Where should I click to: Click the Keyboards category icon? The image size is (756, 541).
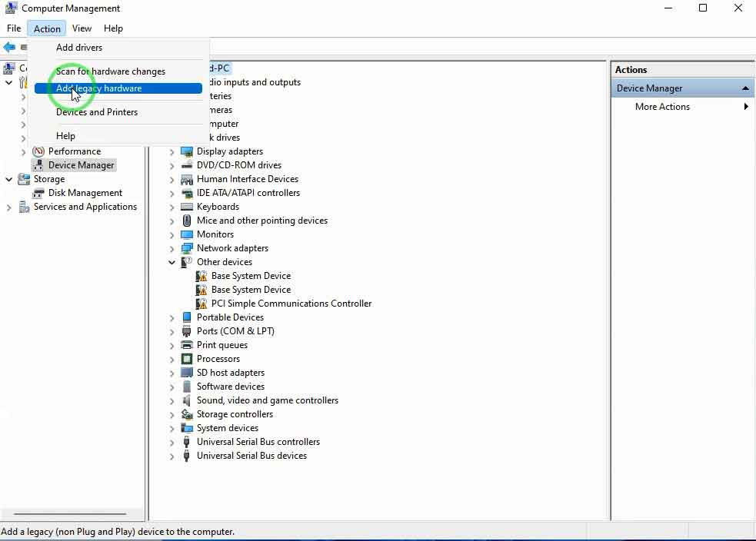point(187,207)
